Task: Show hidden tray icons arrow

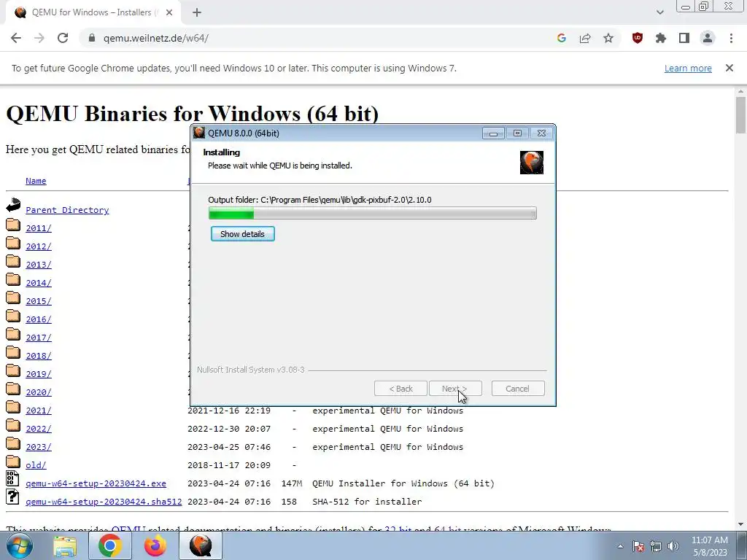Action: [620, 546]
